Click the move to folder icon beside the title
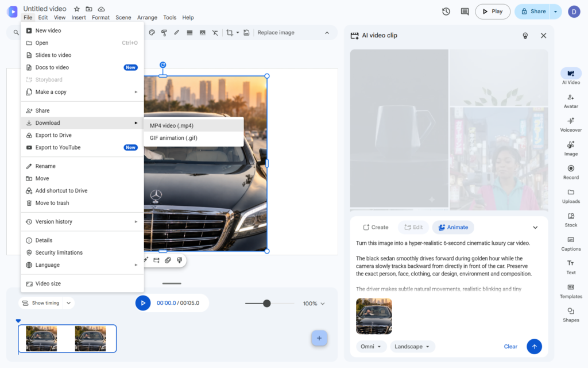Screen dimensions: 588x368 tap(89, 9)
